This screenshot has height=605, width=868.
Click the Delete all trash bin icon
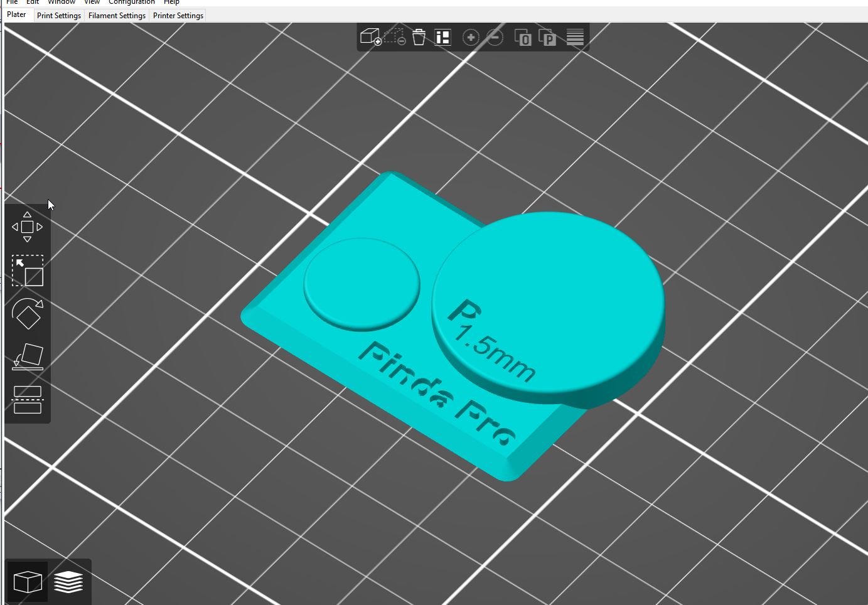point(419,37)
